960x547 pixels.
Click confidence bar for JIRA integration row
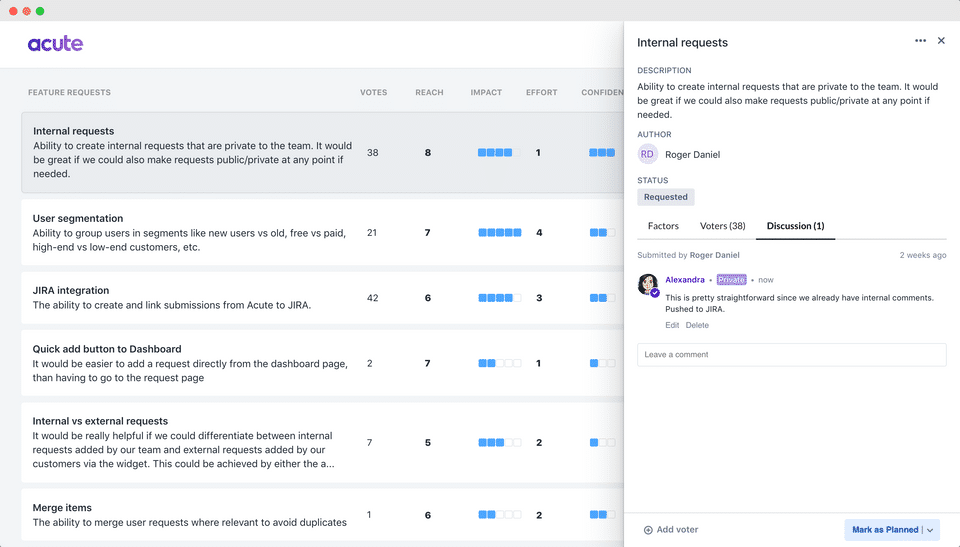pyautogui.click(x=602, y=298)
